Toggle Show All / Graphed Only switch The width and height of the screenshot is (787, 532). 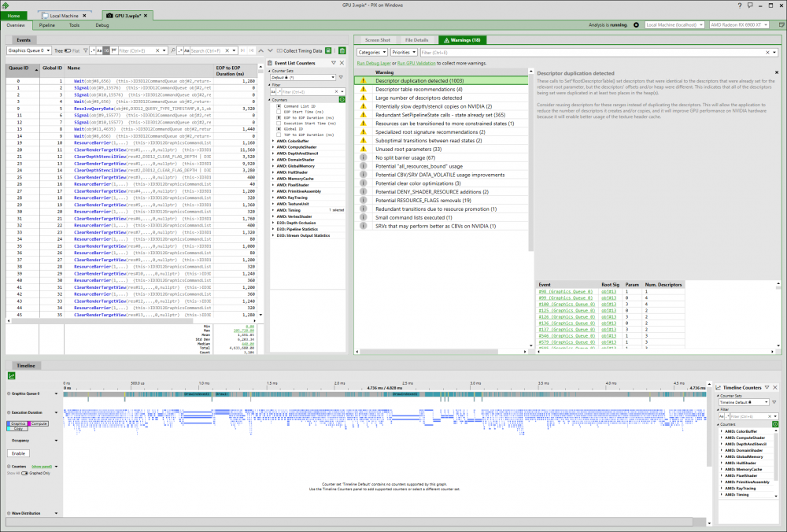coord(26,473)
